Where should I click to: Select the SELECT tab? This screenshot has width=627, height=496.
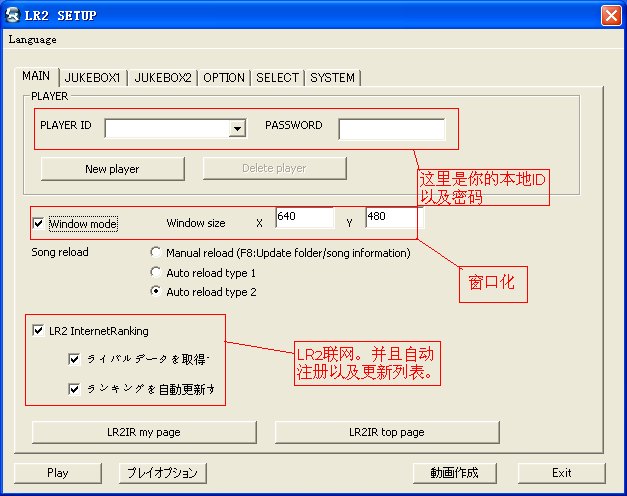pyautogui.click(x=278, y=78)
